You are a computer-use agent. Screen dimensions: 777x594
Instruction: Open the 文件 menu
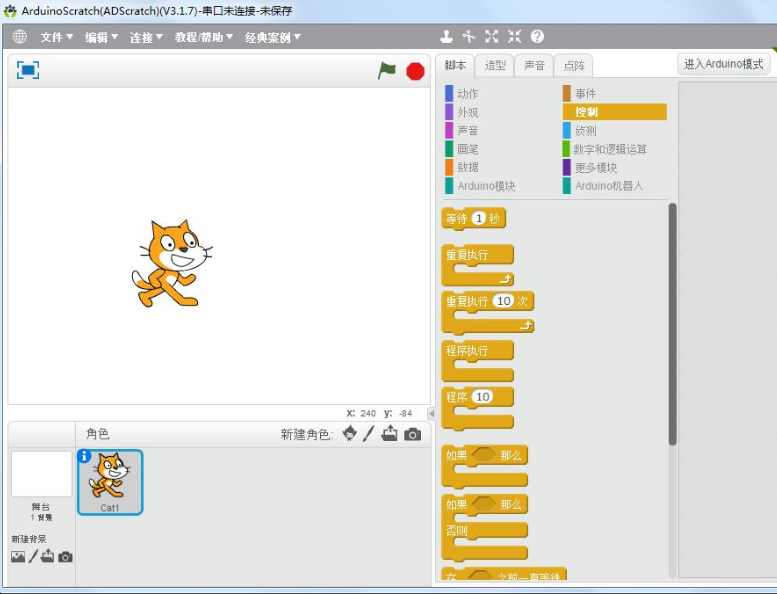click(56, 37)
